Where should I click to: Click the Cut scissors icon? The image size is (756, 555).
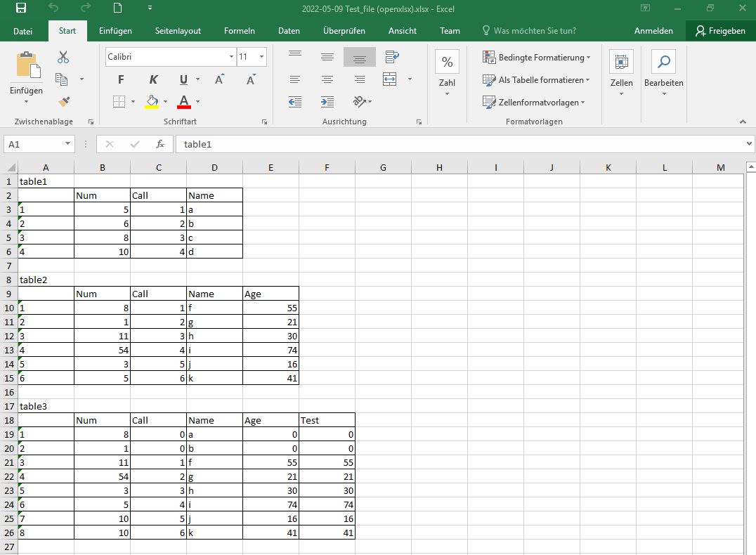[63, 57]
